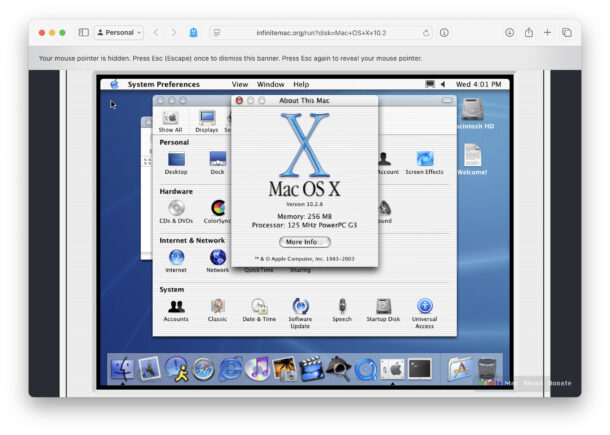Toggle the Safari sidebar button

coord(83,32)
